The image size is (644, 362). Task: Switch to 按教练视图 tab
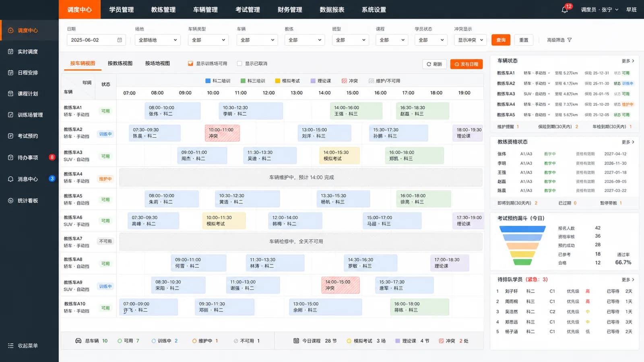coord(120,64)
